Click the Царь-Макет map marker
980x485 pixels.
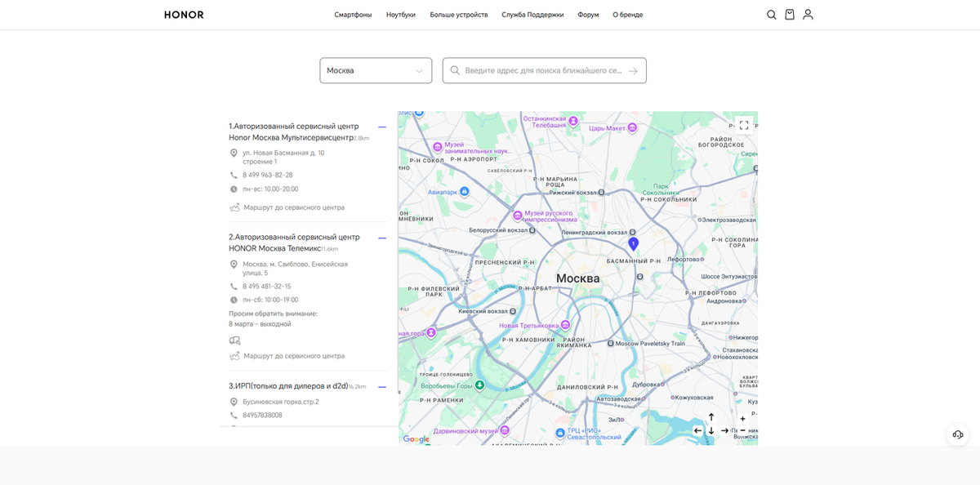tap(631, 128)
